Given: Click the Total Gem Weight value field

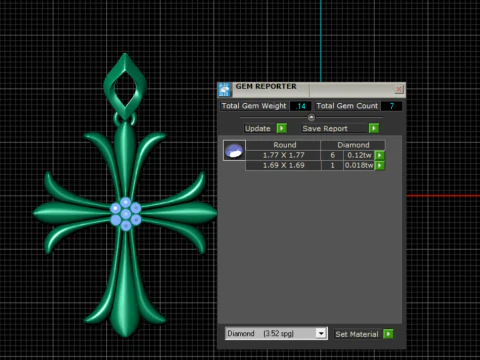Looking at the screenshot, I should click(300, 106).
